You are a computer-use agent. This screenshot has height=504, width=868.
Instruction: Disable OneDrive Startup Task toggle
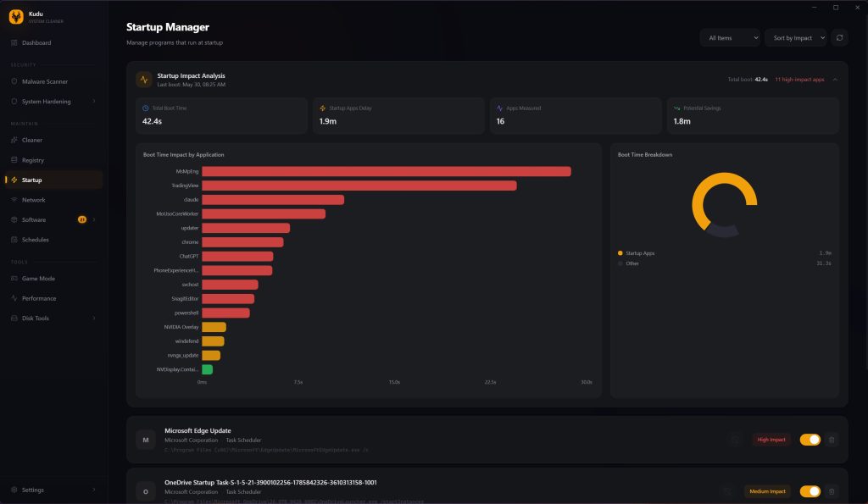tap(810, 491)
